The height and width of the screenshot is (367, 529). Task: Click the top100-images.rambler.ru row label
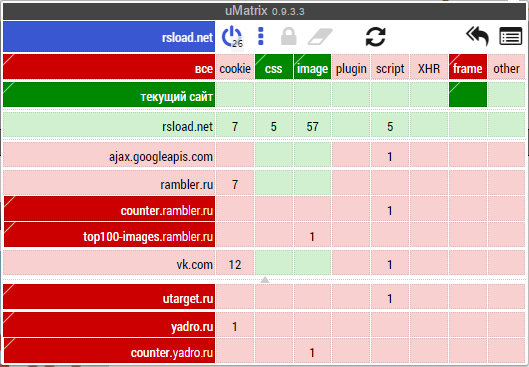coord(109,235)
